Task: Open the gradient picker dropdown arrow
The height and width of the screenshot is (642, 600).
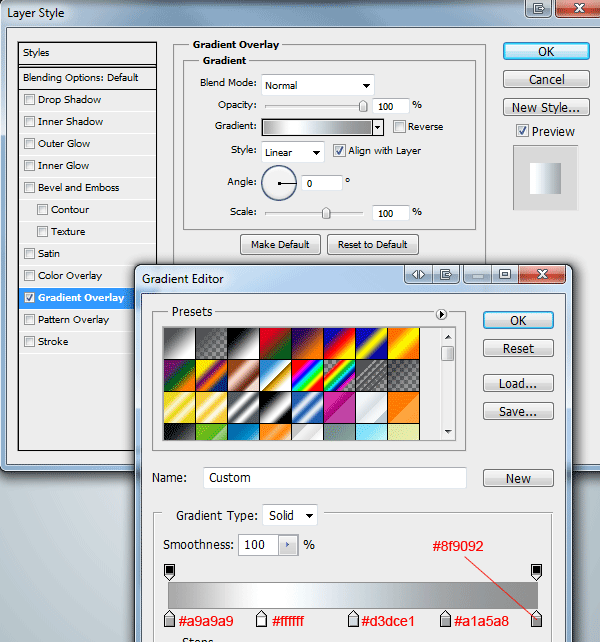Action: coord(378,127)
